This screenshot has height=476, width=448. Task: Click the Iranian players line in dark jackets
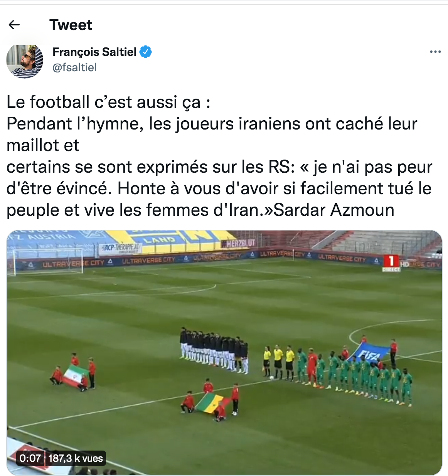[x=214, y=350]
